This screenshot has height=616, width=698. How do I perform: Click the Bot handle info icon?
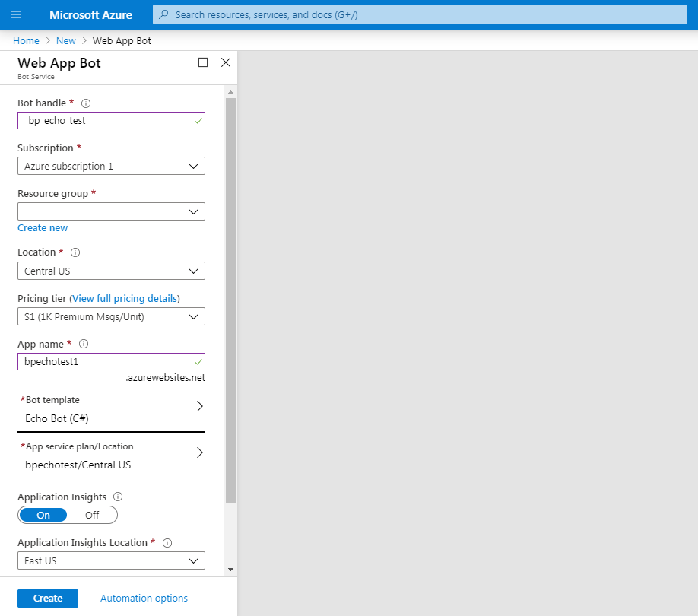(86, 103)
